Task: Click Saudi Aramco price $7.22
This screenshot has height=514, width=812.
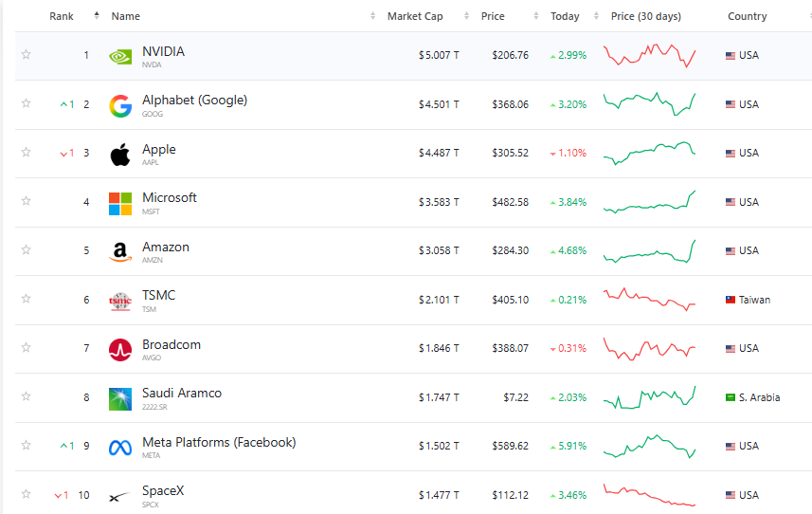Action: [515, 397]
